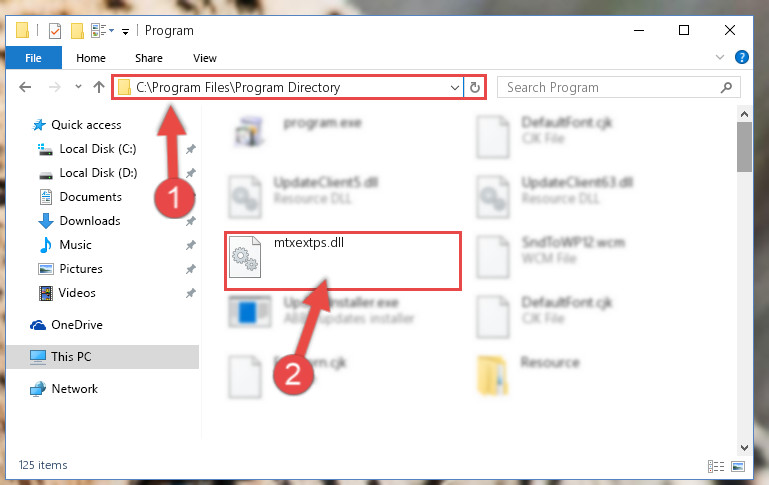Click the New Folder quick access icon

tap(77, 31)
